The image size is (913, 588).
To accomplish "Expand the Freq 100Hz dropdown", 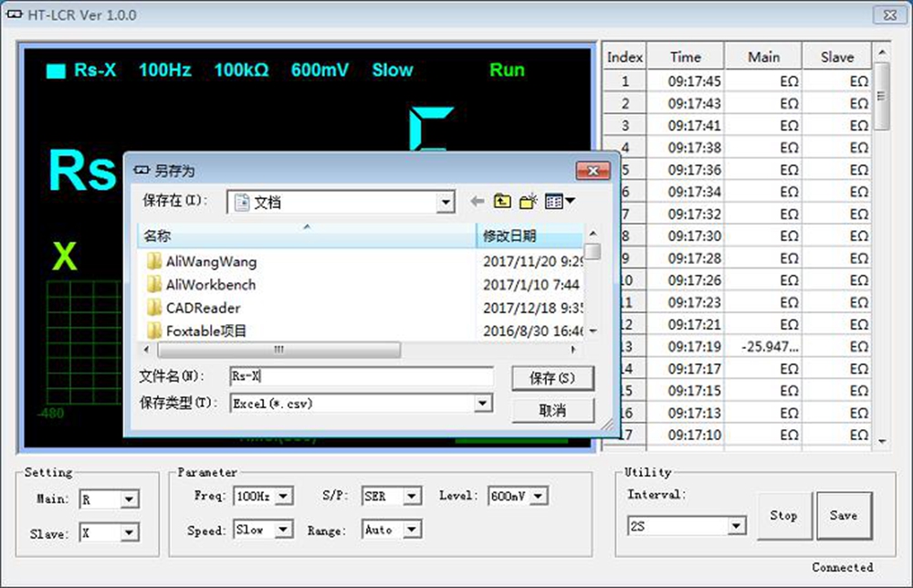I will click(284, 497).
